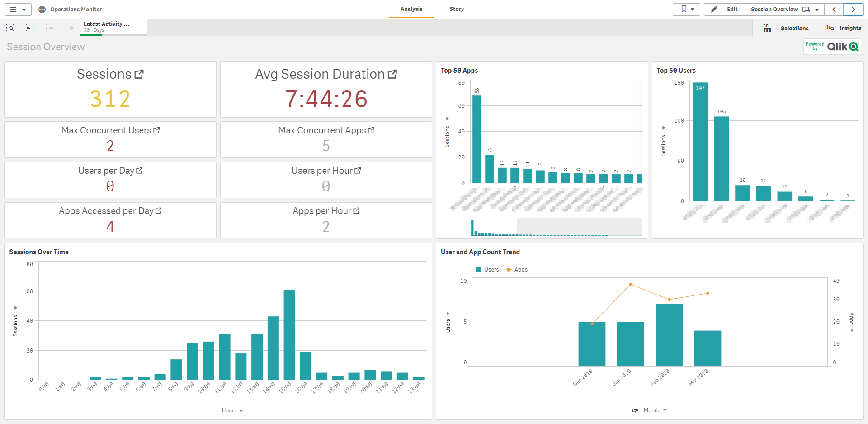Click the Top 50 Users chart title
Screen dimensions: 868x424
[676, 71]
